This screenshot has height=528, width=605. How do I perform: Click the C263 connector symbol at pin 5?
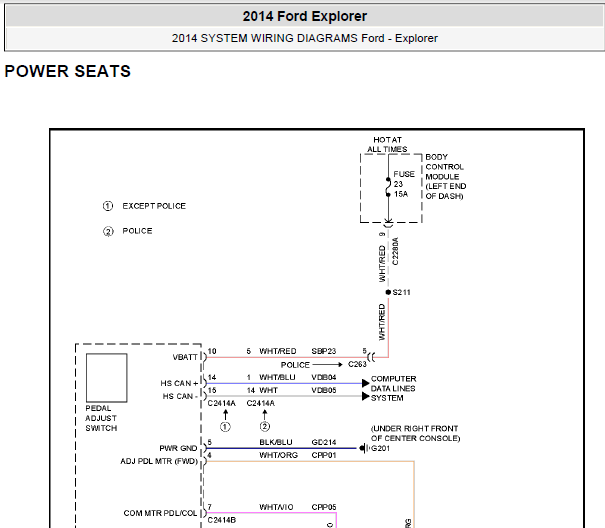371,357
